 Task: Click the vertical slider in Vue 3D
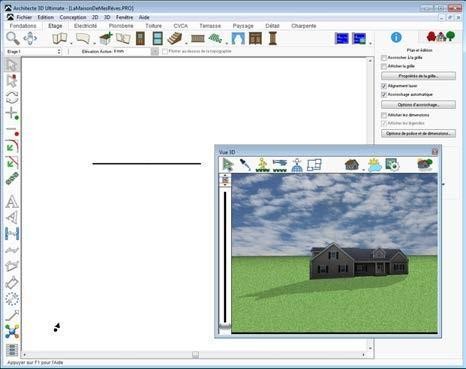click(225, 257)
